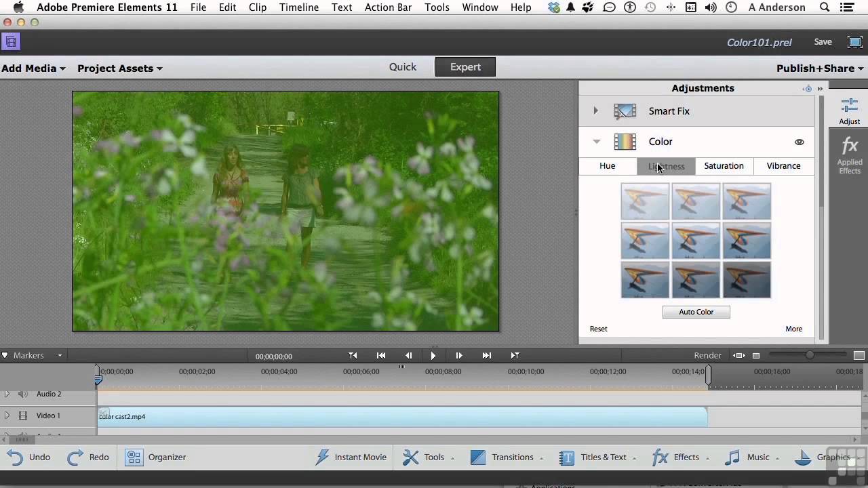The width and height of the screenshot is (868, 488).
Task: Click the Transitions icon
Action: coord(478,457)
